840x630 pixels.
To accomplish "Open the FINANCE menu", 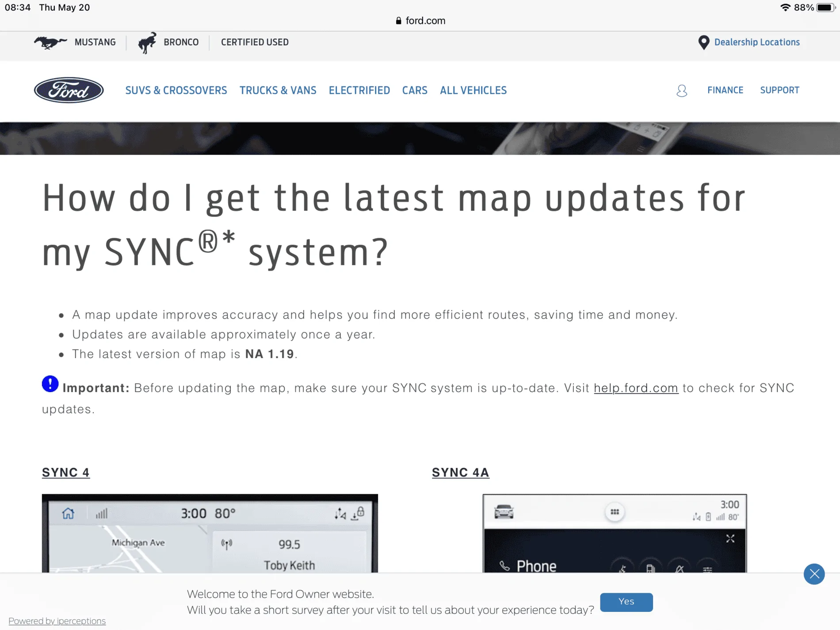I will pos(725,90).
